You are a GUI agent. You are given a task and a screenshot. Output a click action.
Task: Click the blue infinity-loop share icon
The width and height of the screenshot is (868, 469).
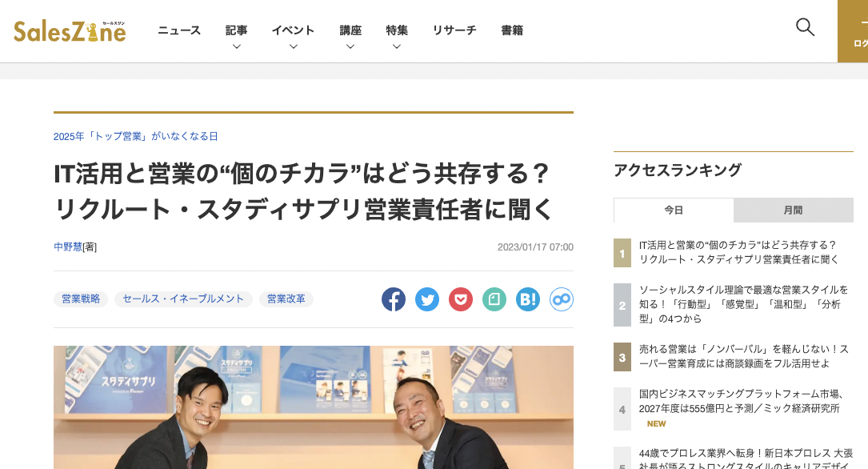tap(562, 299)
